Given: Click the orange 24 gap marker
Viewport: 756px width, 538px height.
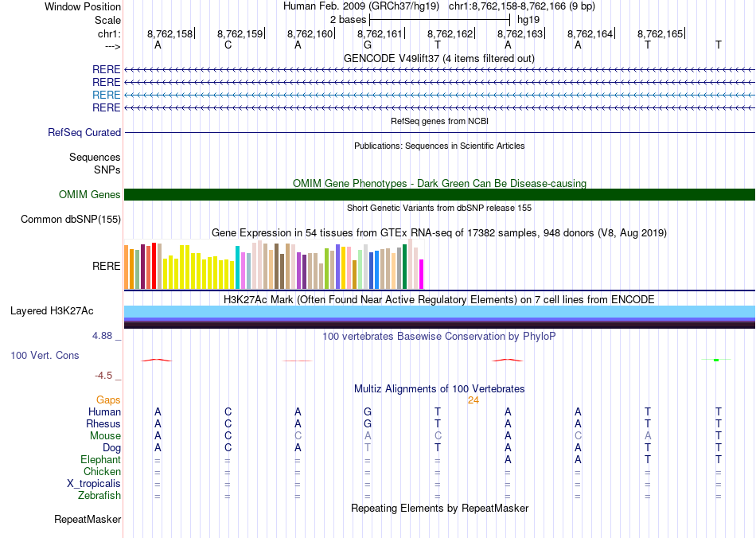Looking at the screenshot, I should click(473, 400).
